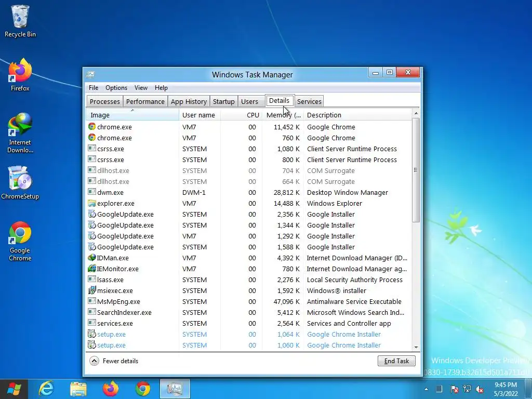Screen dimensions: 532x399
Task: Click the scrollbar down arrow
Action: 416,347
